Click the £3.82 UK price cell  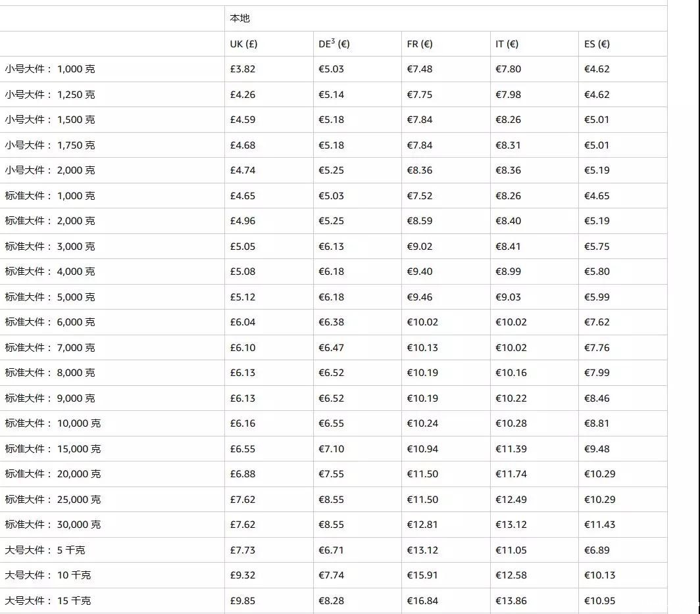pos(242,69)
